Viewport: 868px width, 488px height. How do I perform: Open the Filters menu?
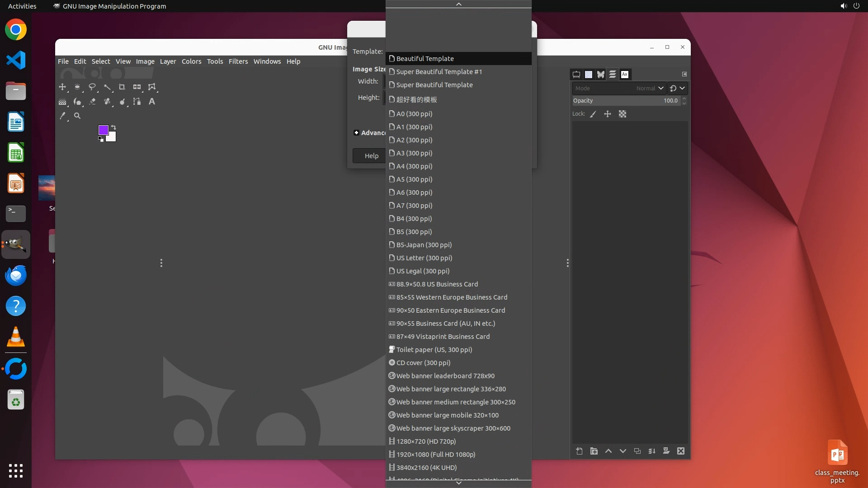pyautogui.click(x=238, y=61)
